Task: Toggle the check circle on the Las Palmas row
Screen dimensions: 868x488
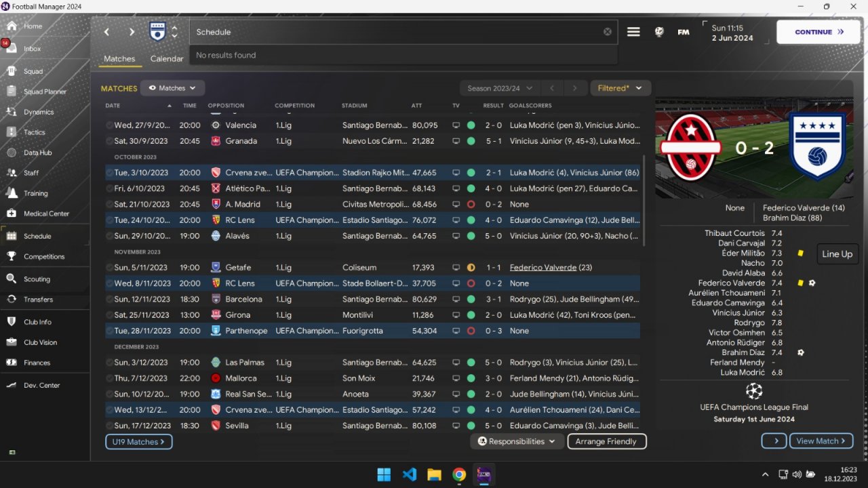Action: click(109, 363)
